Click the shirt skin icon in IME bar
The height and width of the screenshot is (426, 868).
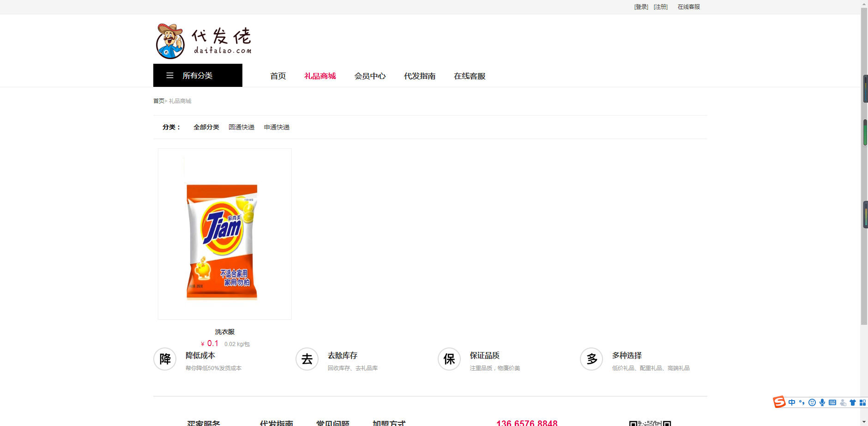point(853,402)
